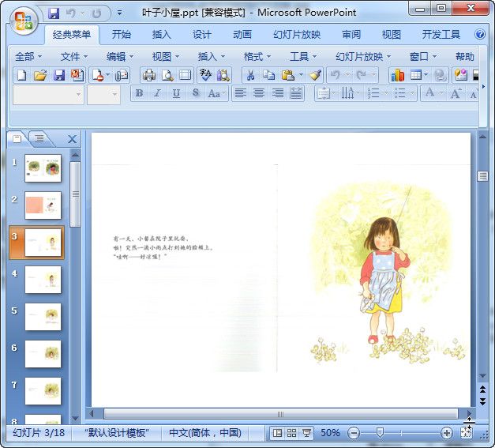
Task: Click 默认设计模板 theme indicator
Action: pyautogui.click(x=117, y=433)
